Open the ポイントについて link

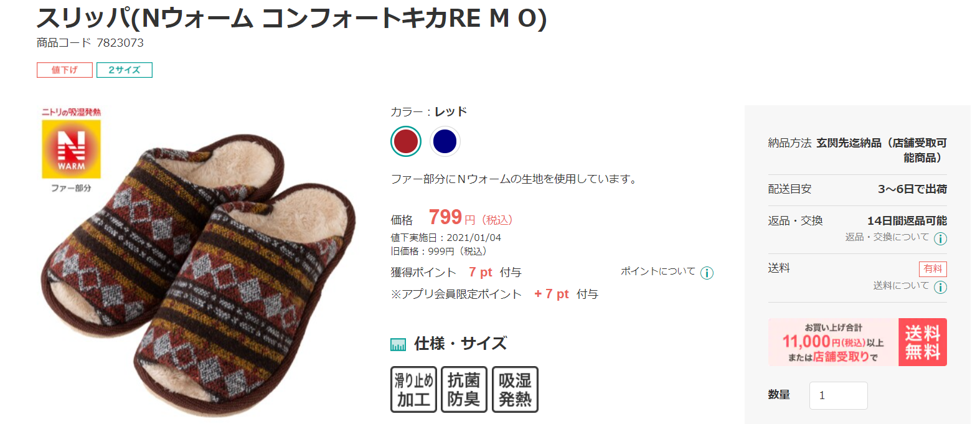tap(658, 271)
